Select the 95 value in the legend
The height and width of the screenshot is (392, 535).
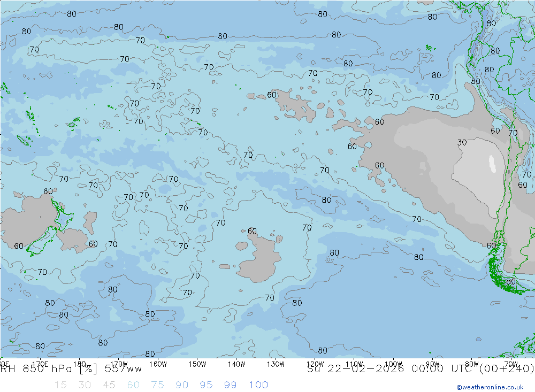[x=207, y=385]
